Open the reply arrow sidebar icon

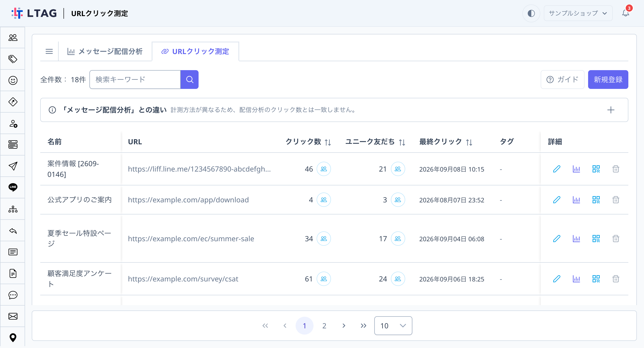click(13, 231)
